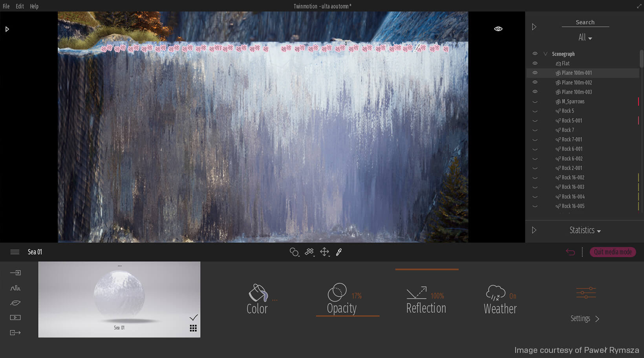Select the Vegetation leaf icon
644x358 pixels.
click(15, 303)
